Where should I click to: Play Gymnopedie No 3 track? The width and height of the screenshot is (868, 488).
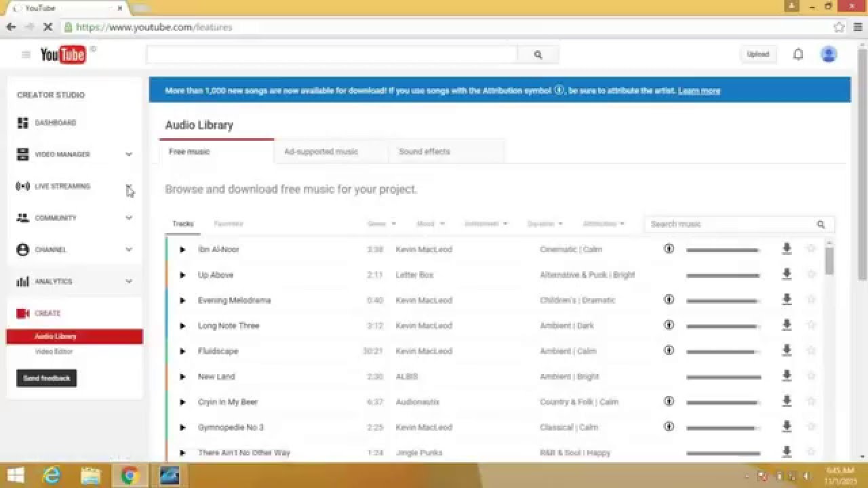pos(182,428)
